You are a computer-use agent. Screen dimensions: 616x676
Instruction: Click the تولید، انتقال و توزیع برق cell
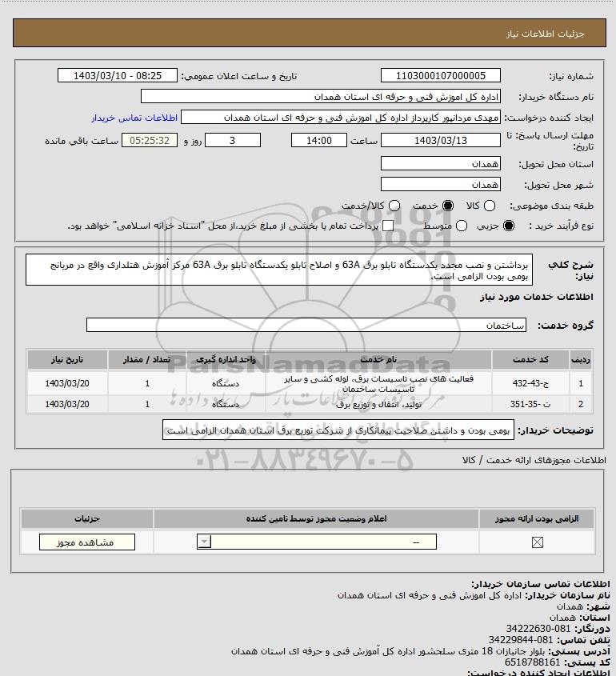pos(378,404)
